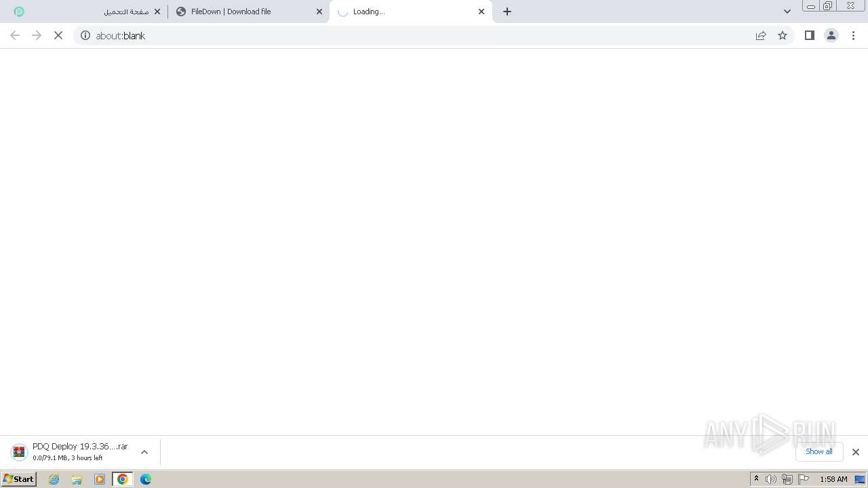This screenshot has height=488, width=868.
Task: Launch Internet Explorer from taskbar
Action: point(54,479)
